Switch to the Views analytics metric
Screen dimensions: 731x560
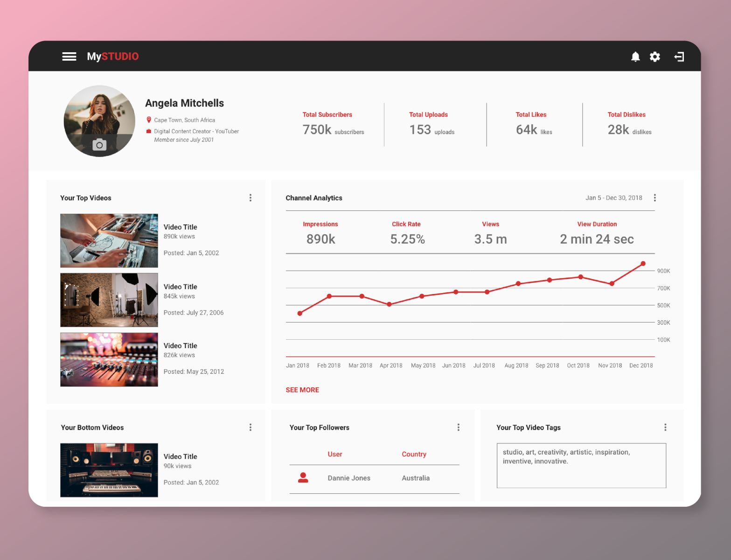[490, 232]
